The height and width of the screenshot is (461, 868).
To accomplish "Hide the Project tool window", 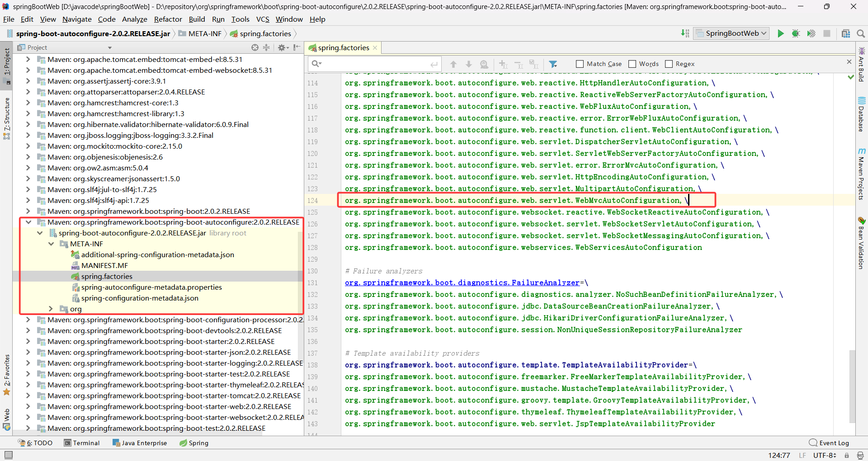I will 297,47.
